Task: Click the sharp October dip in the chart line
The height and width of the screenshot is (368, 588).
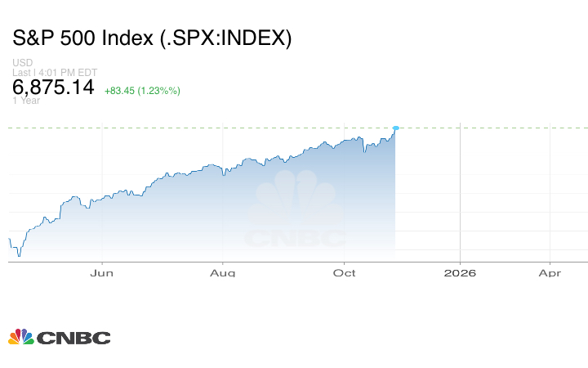Action: tap(365, 151)
